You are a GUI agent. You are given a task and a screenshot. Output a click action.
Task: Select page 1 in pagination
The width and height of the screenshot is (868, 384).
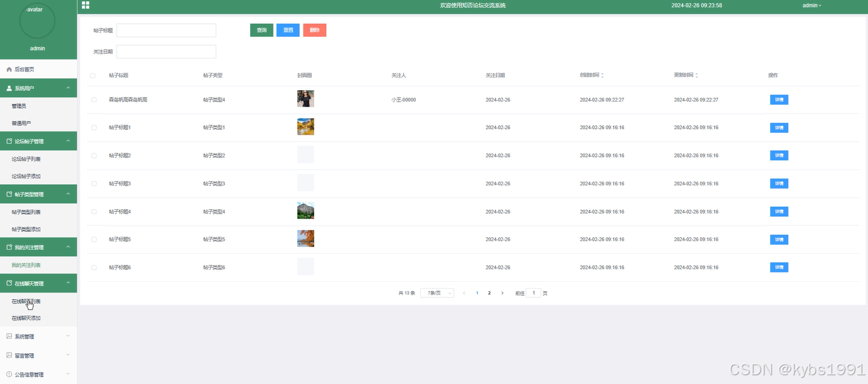[477, 293]
